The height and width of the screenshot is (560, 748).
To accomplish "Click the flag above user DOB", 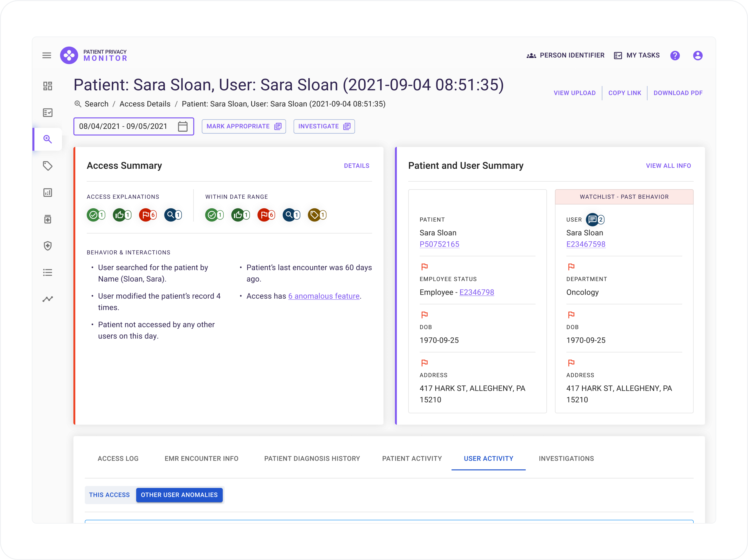I will (571, 315).
